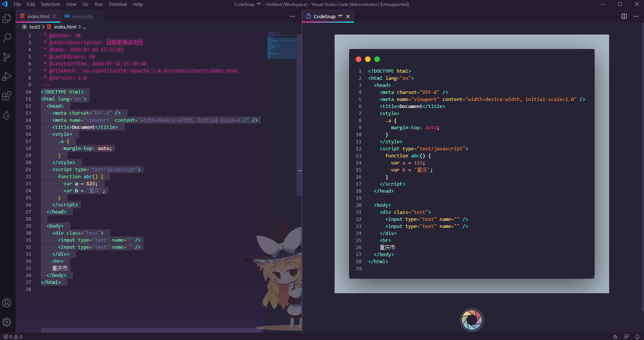
Task: Click the yellow dot in CodeSnap window
Action: tap(368, 59)
